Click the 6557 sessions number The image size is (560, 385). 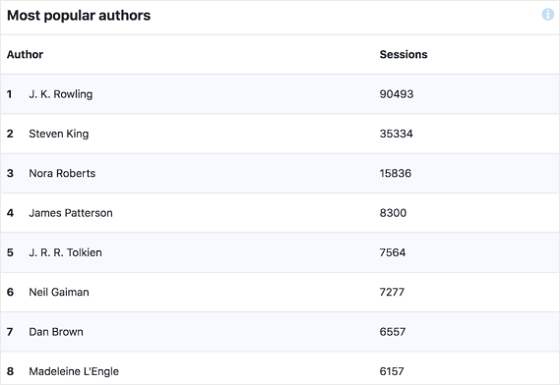[x=392, y=332]
